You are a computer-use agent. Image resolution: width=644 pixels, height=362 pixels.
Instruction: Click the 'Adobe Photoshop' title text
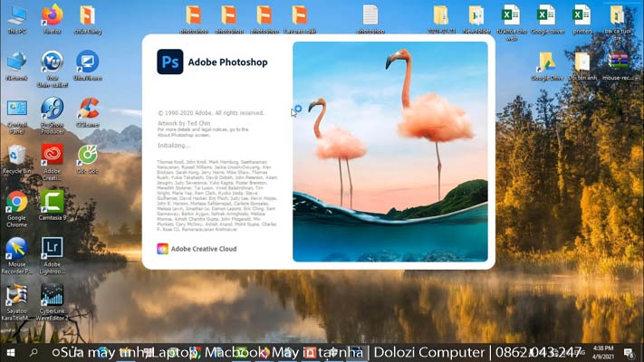(227, 62)
